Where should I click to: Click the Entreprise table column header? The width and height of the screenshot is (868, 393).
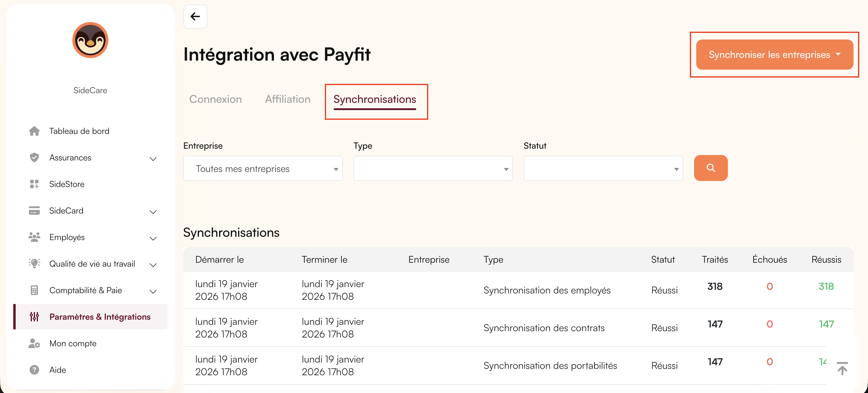coord(429,259)
